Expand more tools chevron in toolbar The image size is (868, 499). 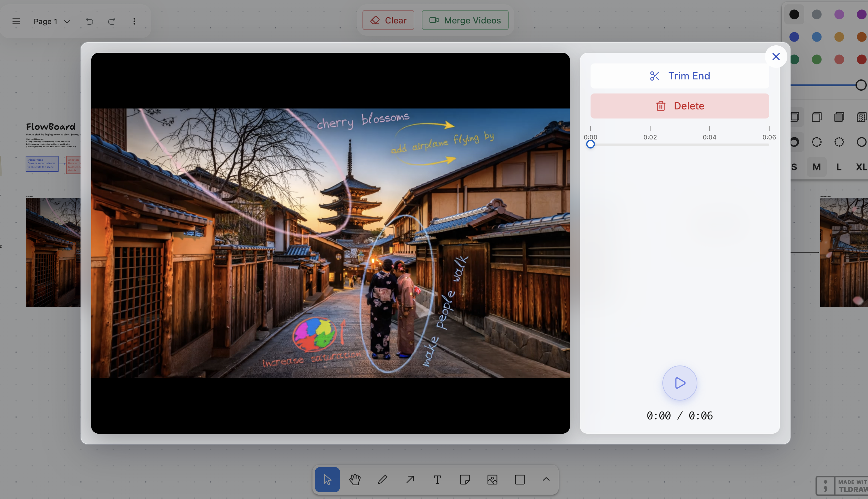pos(546,480)
